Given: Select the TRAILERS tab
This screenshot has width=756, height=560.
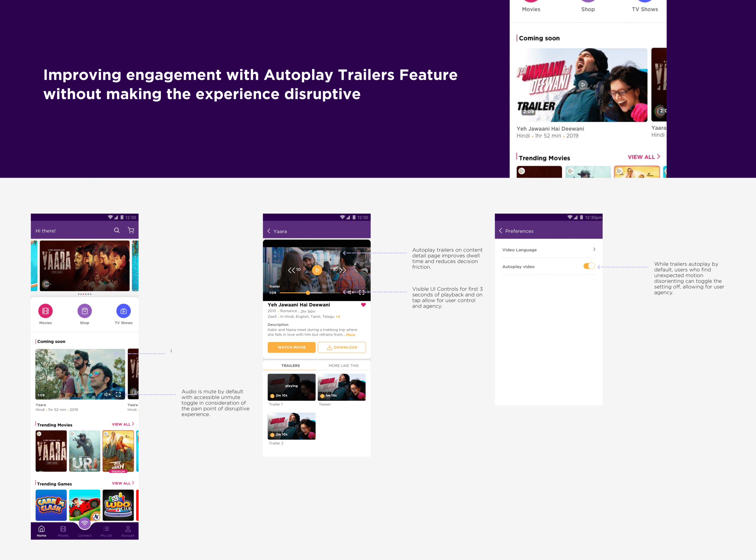Looking at the screenshot, I should click(x=290, y=366).
